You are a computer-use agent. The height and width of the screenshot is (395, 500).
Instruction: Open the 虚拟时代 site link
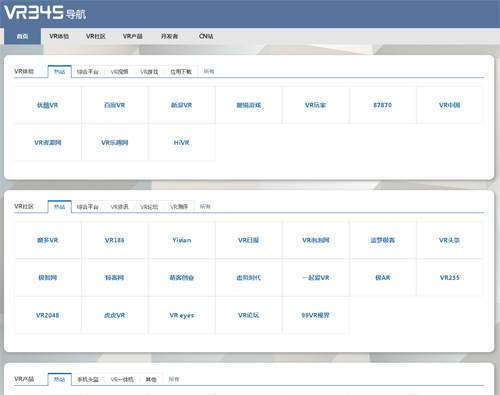tap(249, 278)
